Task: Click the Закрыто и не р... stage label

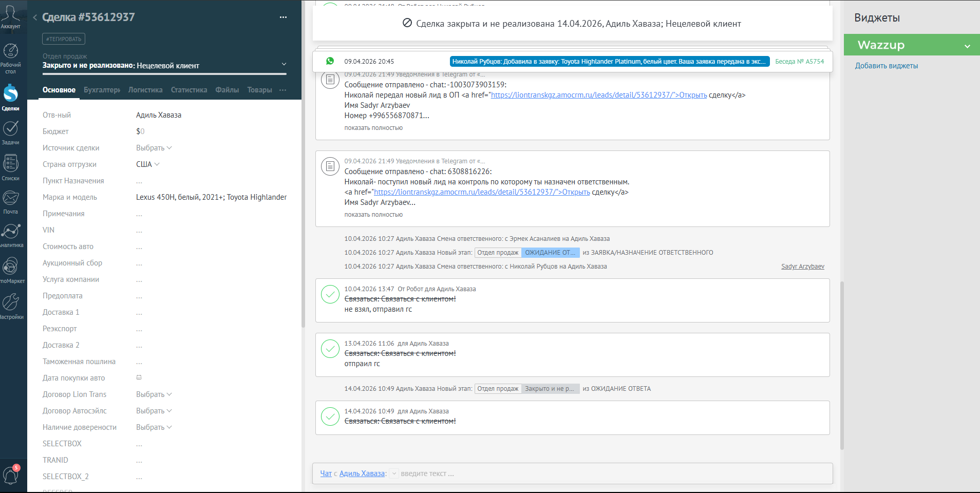Action: pos(551,389)
